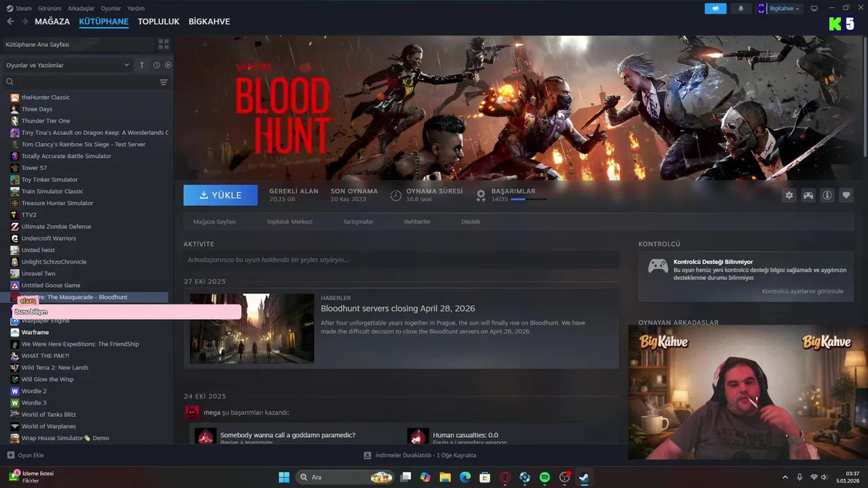Open downloads status İndirmeler Duraklatıldı
This screenshot has height=488, width=868.
coord(420,455)
